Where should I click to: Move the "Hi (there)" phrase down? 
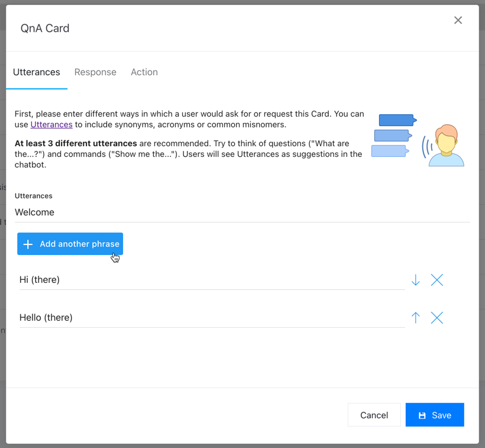[x=416, y=280]
